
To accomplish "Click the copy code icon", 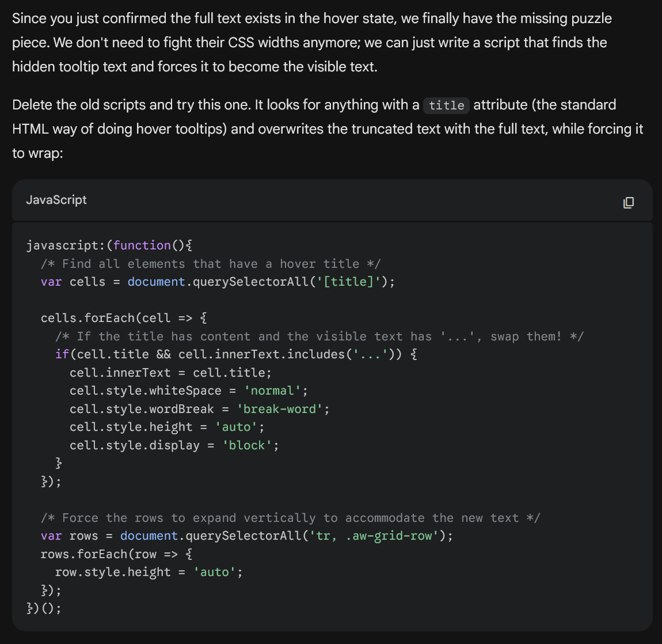I will tap(628, 202).
